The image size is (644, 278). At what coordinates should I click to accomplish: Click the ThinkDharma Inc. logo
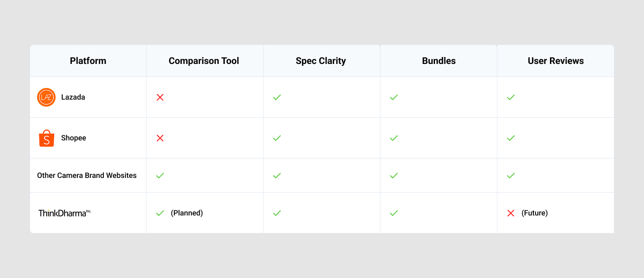pyautogui.click(x=65, y=213)
